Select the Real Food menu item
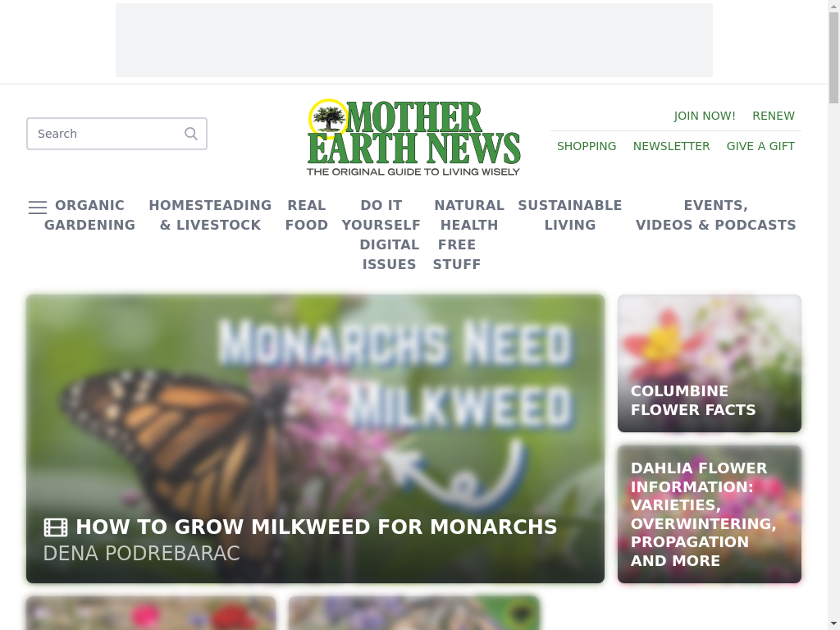840x630 pixels. (307, 215)
